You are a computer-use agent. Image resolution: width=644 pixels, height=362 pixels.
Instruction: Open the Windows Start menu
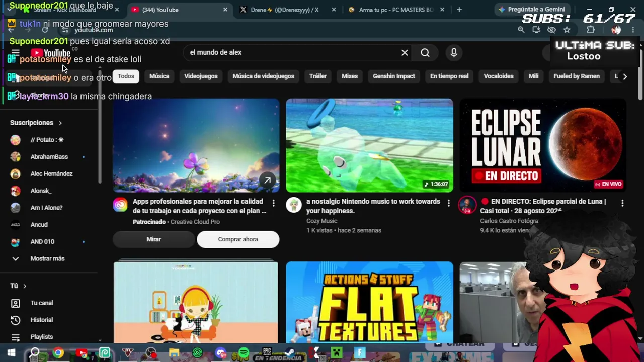click(x=11, y=353)
